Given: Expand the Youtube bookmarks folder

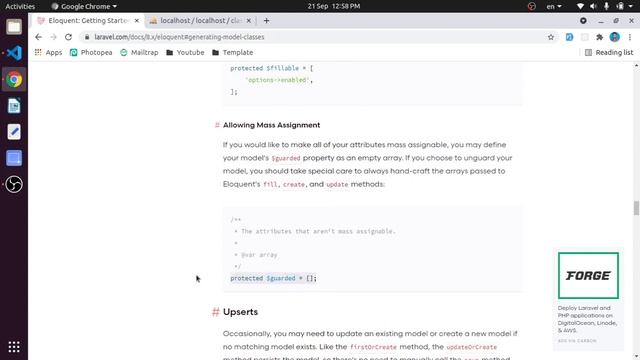Looking at the screenshot, I should [185, 52].
